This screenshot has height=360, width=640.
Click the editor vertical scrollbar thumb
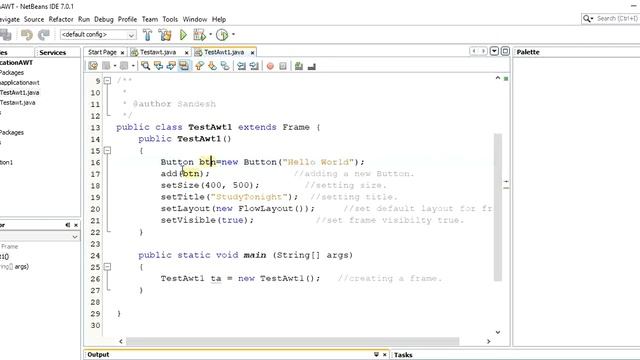click(x=498, y=207)
